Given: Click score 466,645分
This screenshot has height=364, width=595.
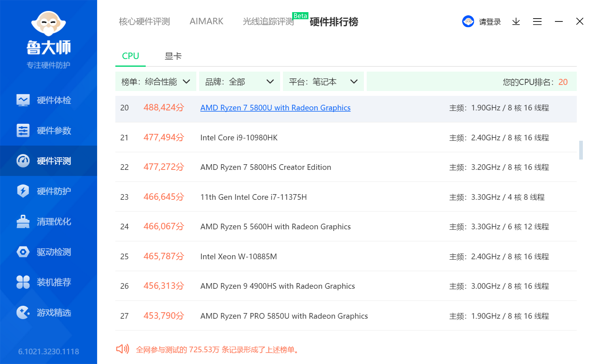Looking at the screenshot, I should click(x=164, y=197).
